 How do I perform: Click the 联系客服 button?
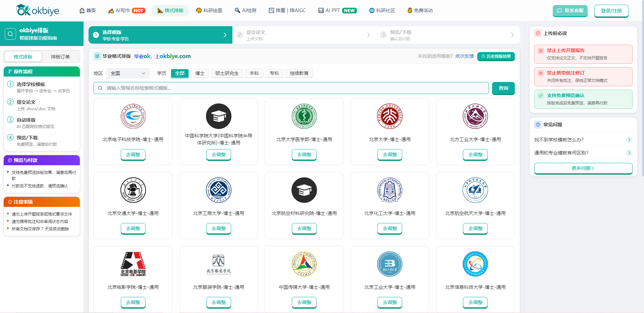(570, 10)
